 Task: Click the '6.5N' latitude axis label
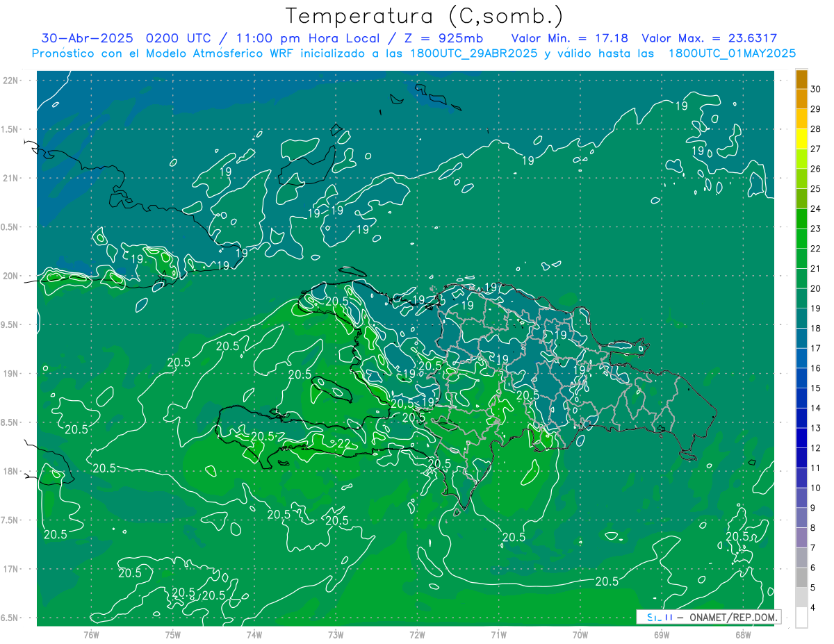point(10,618)
